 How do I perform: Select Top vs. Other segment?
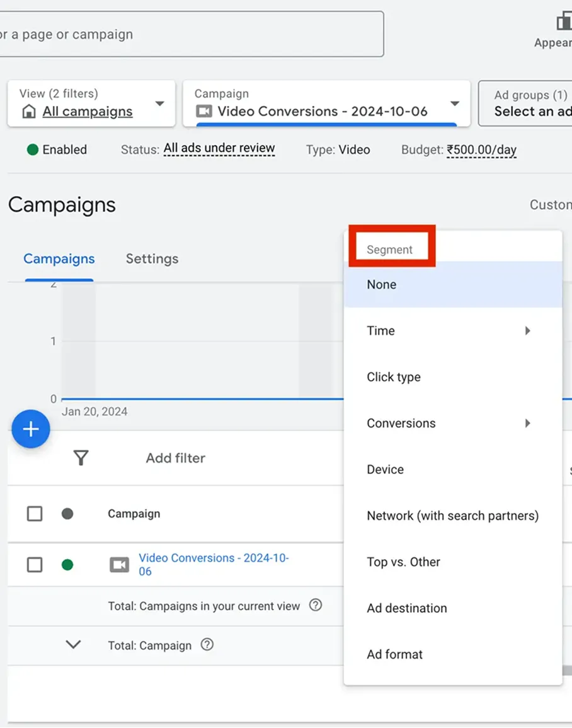point(453,562)
